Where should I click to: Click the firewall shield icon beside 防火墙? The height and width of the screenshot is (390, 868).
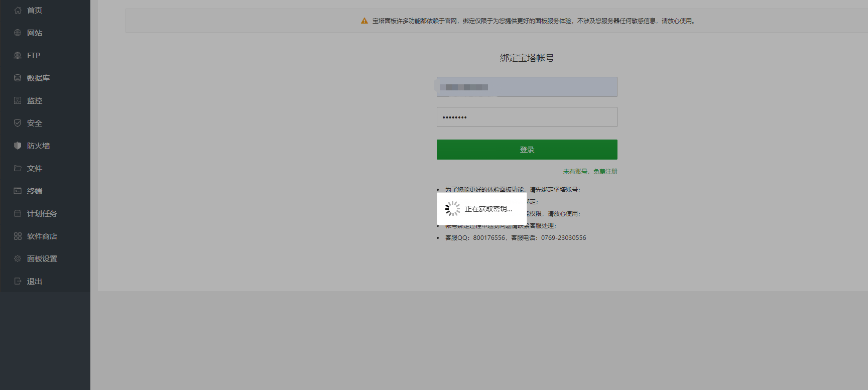[18, 146]
